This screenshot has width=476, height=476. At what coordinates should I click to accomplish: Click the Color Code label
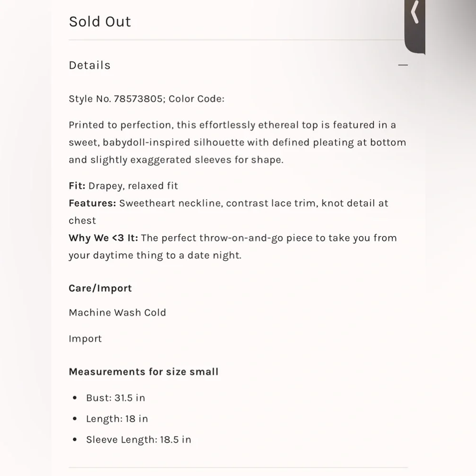tap(197, 99)
